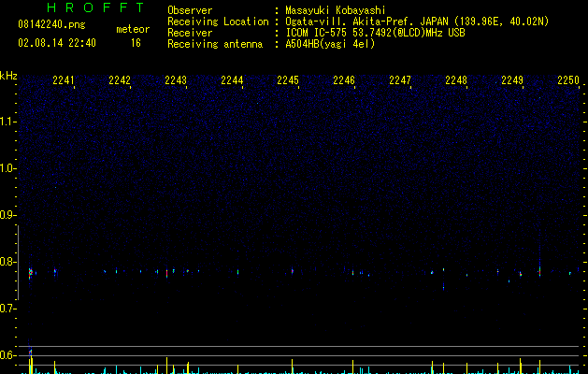Image resolution: width=588 pixels, height=374 pixels.
Task: Click the date 02.08.14 22:40
Action: coord(57,43)
